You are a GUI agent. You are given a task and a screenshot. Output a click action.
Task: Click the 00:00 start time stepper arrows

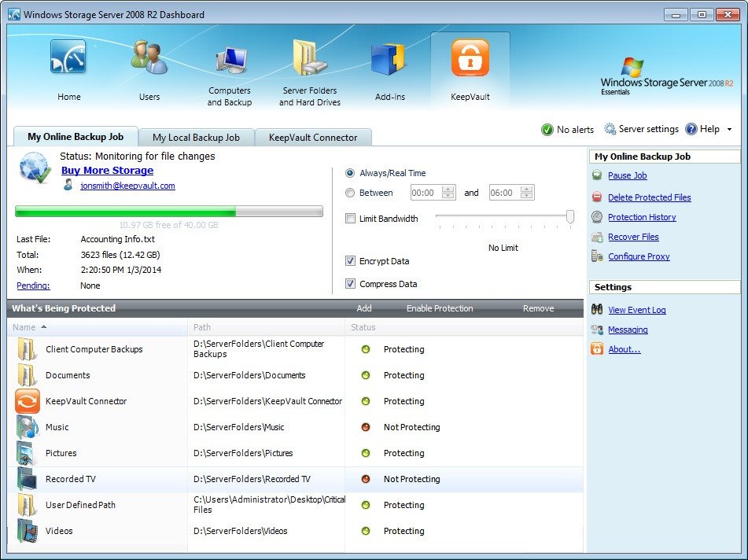pyautogui.click(x=448, y=192)
